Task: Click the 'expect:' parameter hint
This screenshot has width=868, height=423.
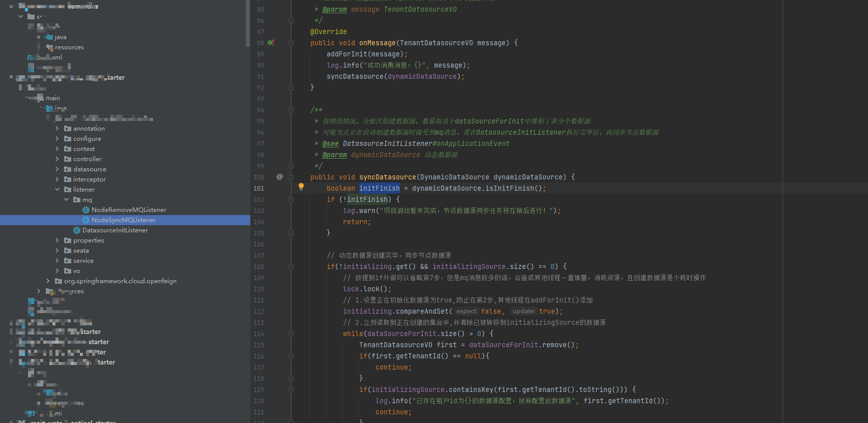Action: 467,312
